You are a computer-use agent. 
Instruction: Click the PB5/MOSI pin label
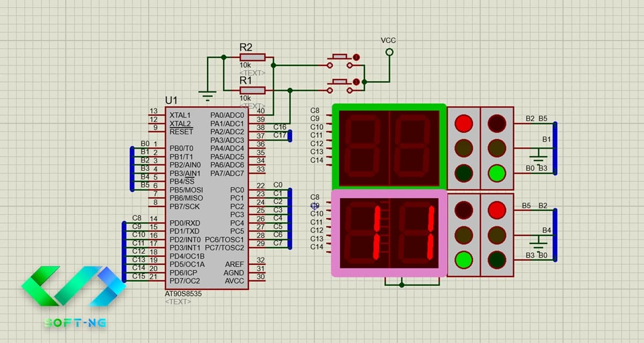coord(186,190)
